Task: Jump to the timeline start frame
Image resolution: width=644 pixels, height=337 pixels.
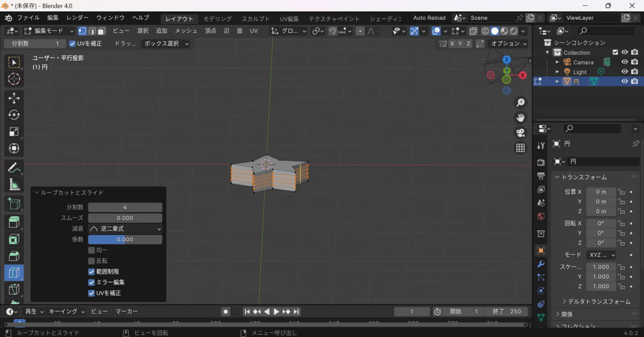Action: (247, 311)
